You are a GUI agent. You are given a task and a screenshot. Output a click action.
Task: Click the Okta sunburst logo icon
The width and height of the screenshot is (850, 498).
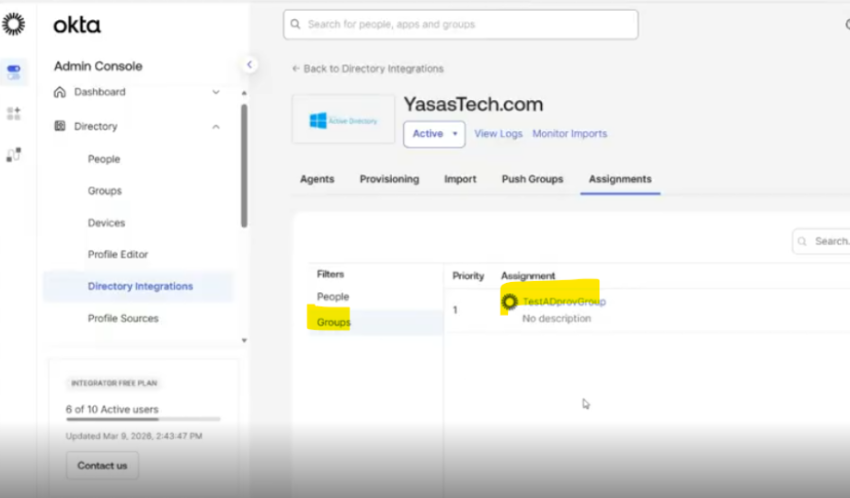click(x=13, y=24)
